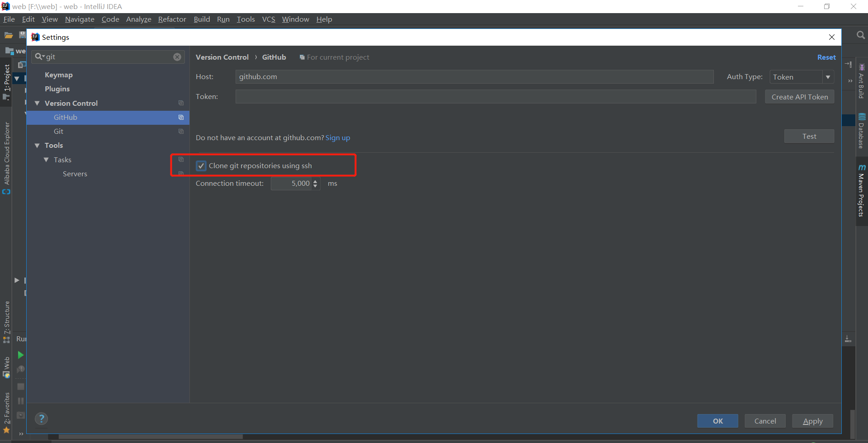Click the search magnifier in settings search box
This screenshot has height=443, width=868.
pos(39,57)
